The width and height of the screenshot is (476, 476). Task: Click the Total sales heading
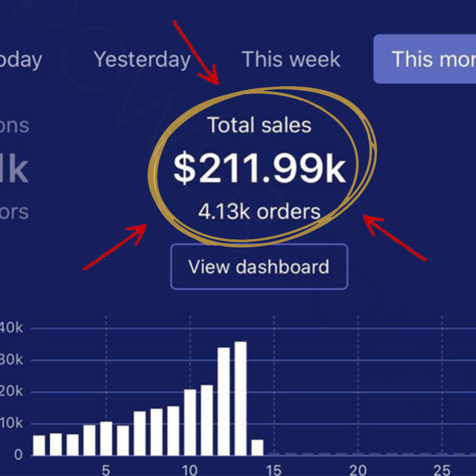click(x=259, y=125)
